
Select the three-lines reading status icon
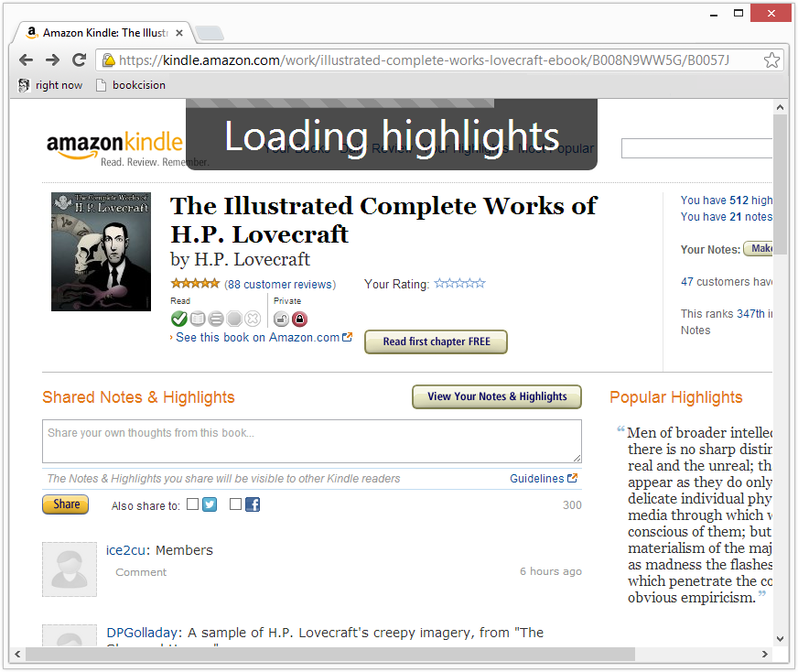tap(216, 319)
